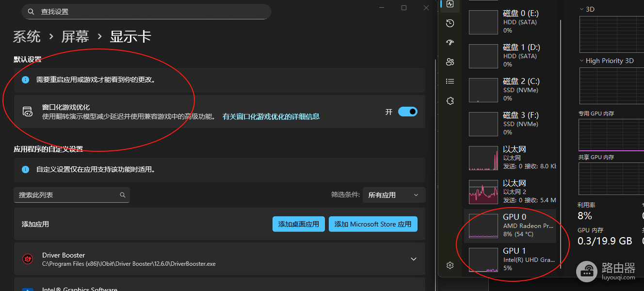644x291 pixels.
Task: Open Task Manager Services puzzle icon
Action: pyautogui.click(x=450, y=100)
